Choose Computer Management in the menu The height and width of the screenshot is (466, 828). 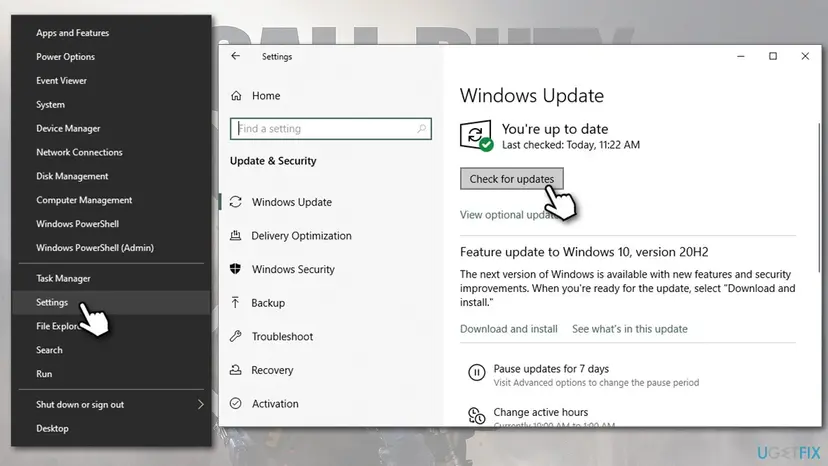tap(84, 200)
